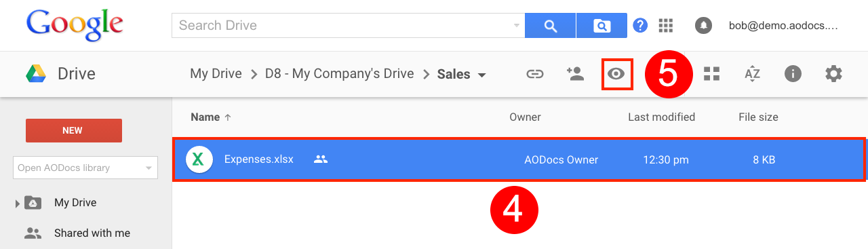View notifications bell icon
Screen dimensions: 868x249
tap(704, 26)
